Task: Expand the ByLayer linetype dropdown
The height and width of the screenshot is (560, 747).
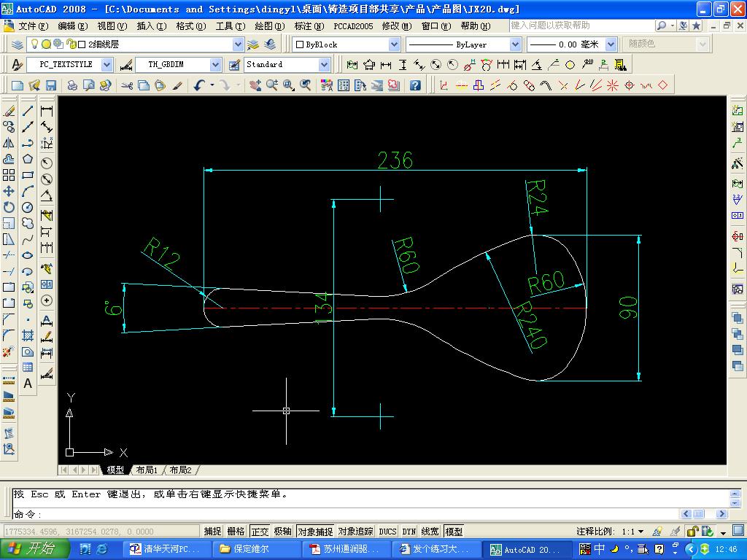Action: [515, 44]
